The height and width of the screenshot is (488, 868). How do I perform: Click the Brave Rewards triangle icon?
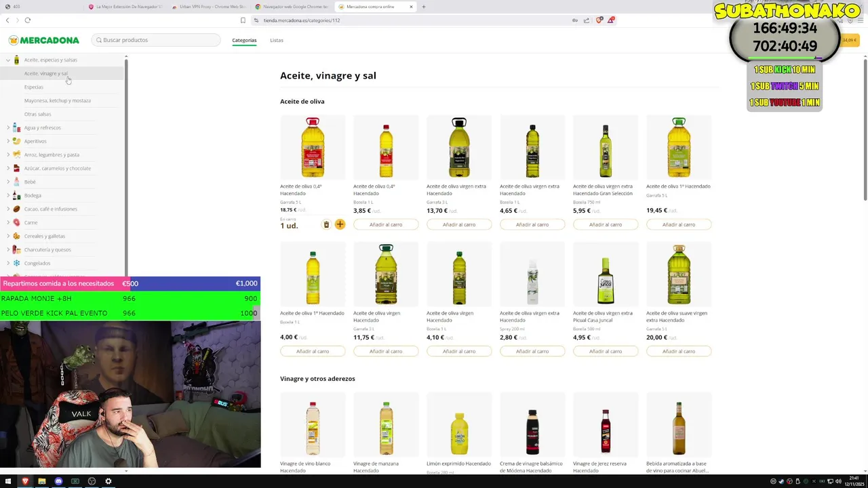pos(610,20)
